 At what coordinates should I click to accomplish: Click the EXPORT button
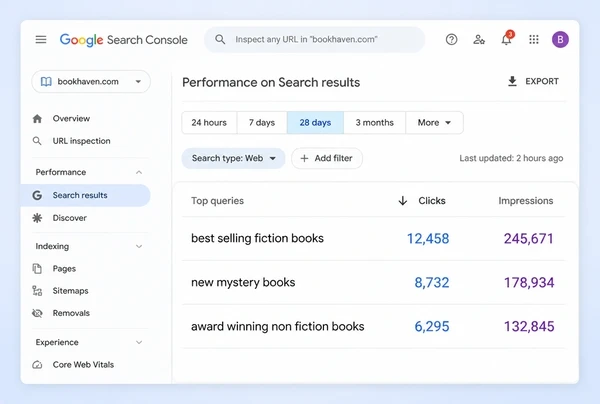533,81
